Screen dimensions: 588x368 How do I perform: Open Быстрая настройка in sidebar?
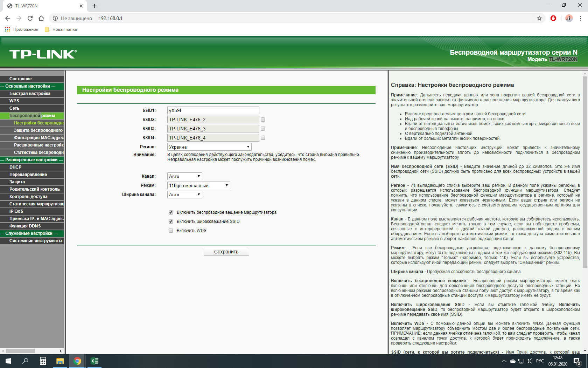pyautogui.click(x=32, y=94)
